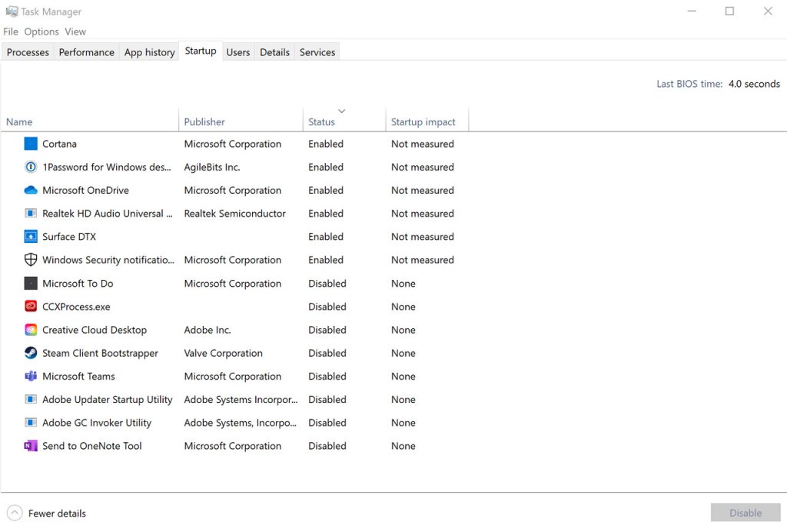Maximize the Task Manager window

[730, 11]
